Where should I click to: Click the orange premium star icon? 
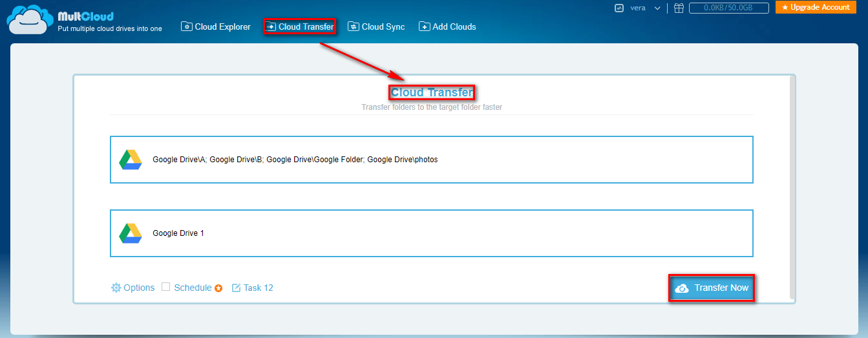point(218,288)
